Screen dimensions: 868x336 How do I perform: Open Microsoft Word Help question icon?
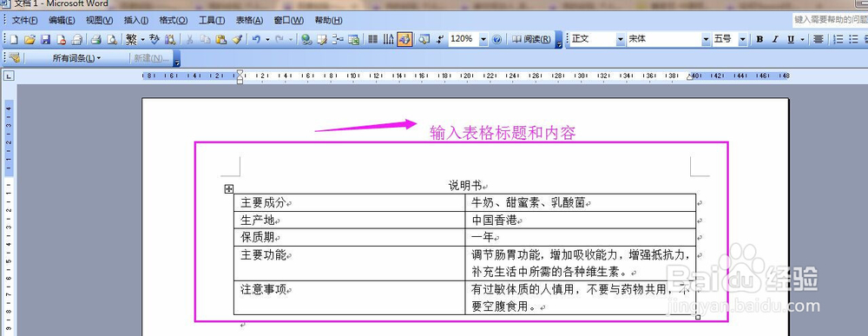(x=496, y=39)
